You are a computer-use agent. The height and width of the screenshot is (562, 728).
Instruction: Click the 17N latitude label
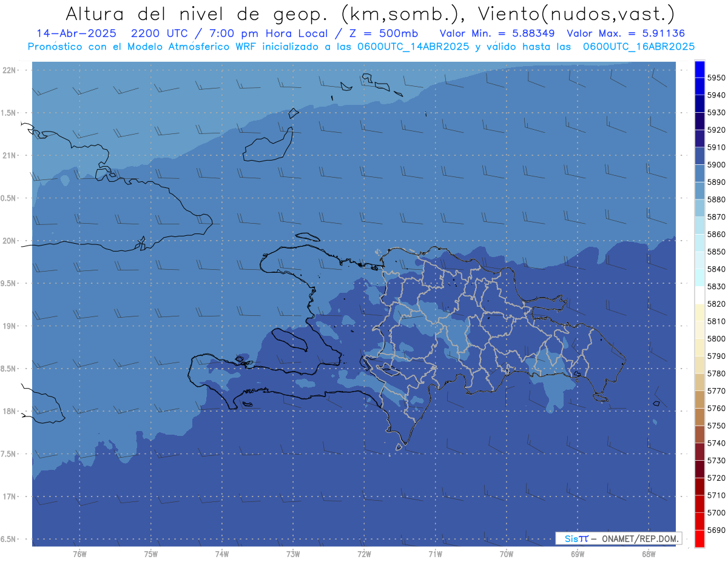click(10, 497)
